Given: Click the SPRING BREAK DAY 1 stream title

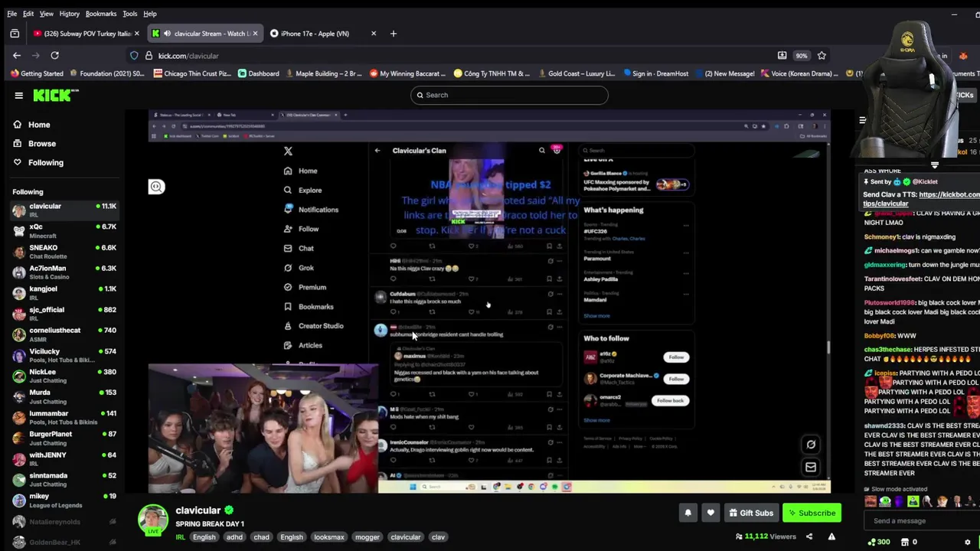Looking at the screenshot, I should coord(210,524).
